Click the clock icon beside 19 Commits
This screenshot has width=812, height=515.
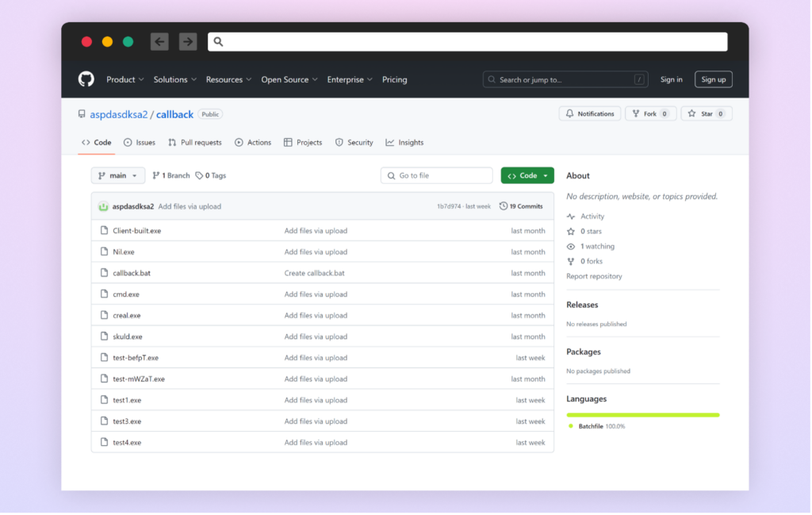(504, 206)
